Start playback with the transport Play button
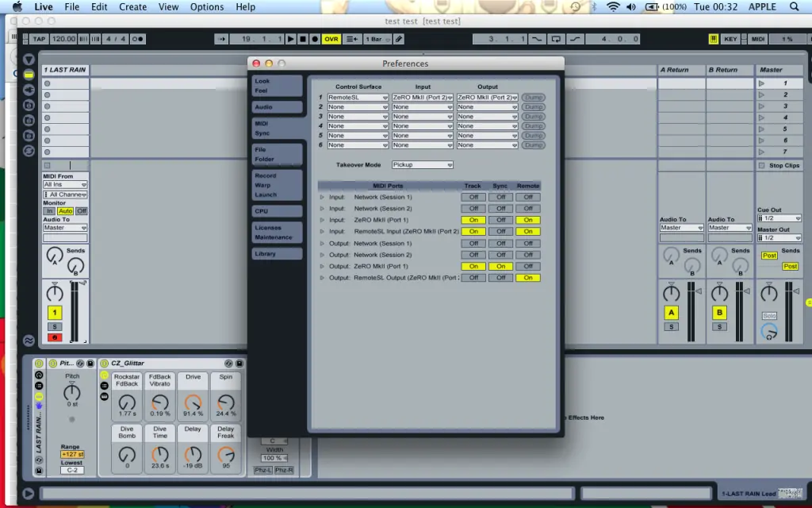The image size is (812, 508). coord(290,39)
